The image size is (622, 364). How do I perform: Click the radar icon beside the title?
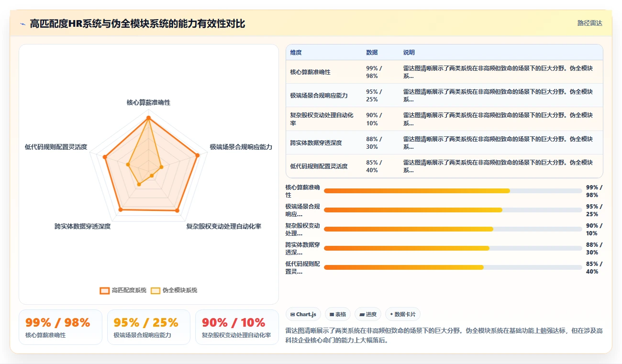22,24
